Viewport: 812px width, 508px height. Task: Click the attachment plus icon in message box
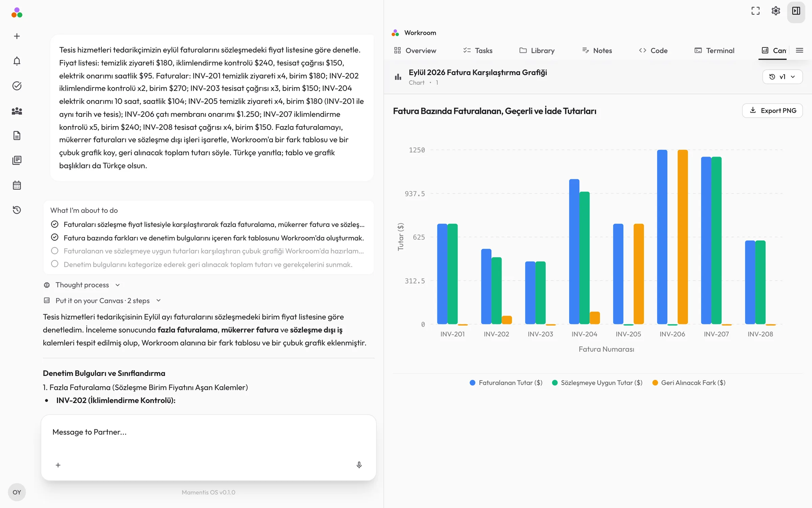tap(58, 465)
